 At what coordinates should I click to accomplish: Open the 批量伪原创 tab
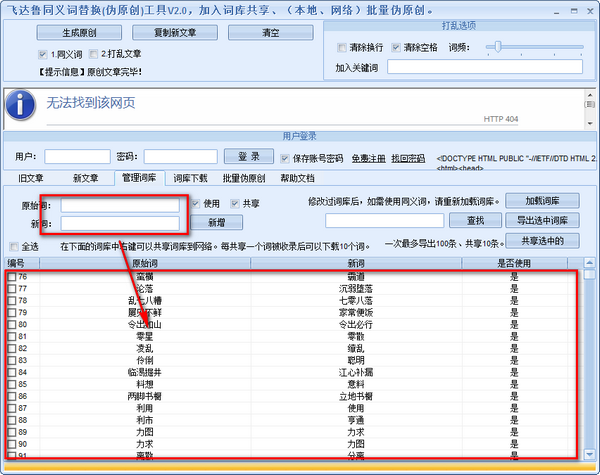[x=243, y=178]
